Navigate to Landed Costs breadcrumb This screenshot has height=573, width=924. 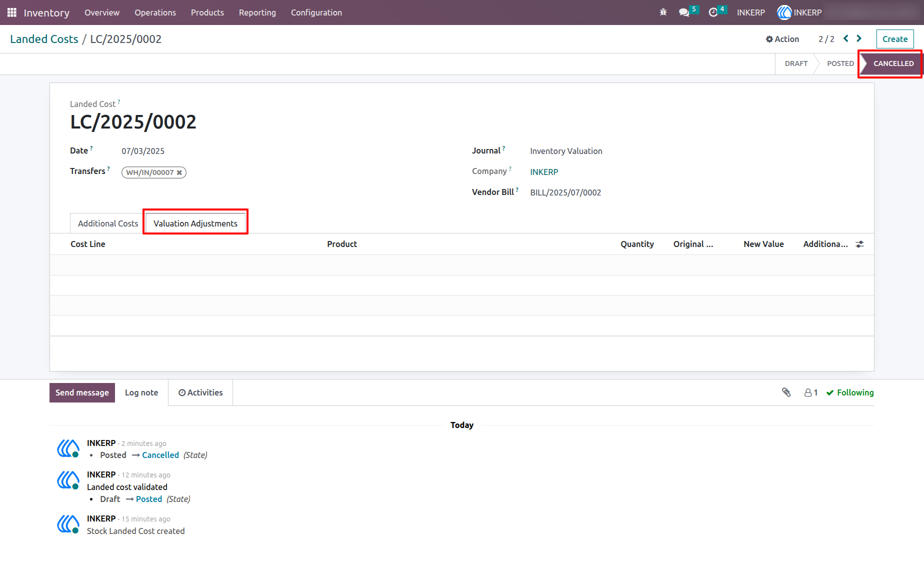tap(44, 39)
